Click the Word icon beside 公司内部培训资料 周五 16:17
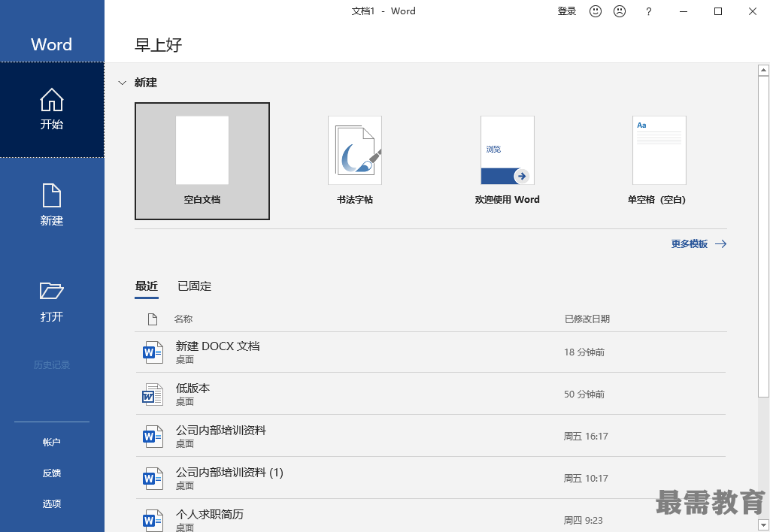The image size is (770, 532). pos(153,437)
